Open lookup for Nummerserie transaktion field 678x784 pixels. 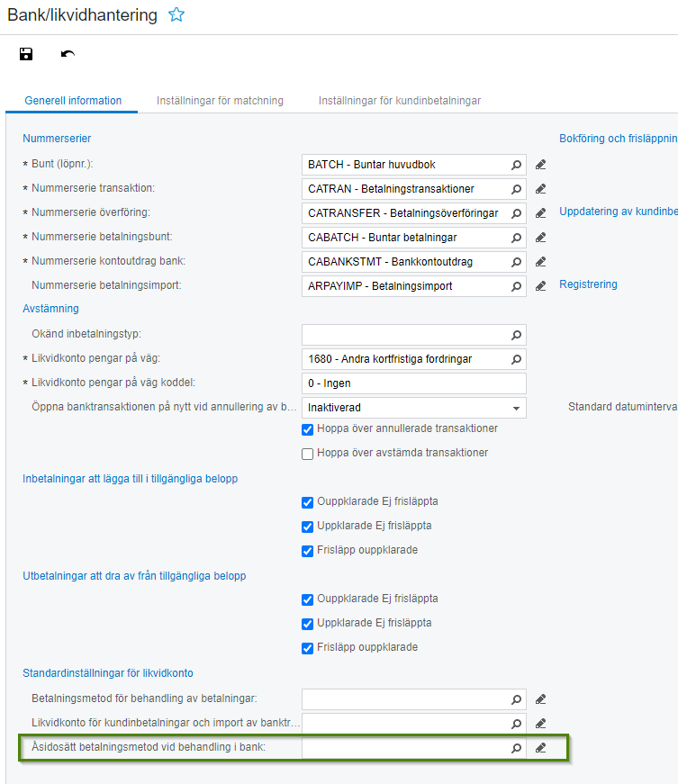(516, 189)
